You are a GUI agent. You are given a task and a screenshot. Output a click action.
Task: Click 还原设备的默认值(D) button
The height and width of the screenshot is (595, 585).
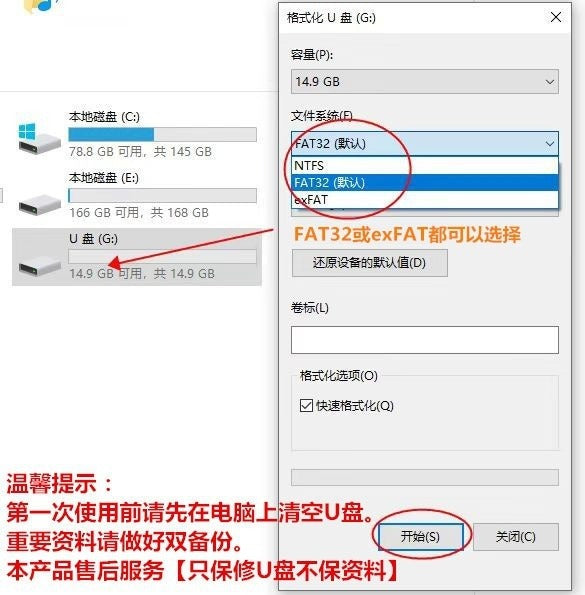pyautogui.click(x=370, y=263)
